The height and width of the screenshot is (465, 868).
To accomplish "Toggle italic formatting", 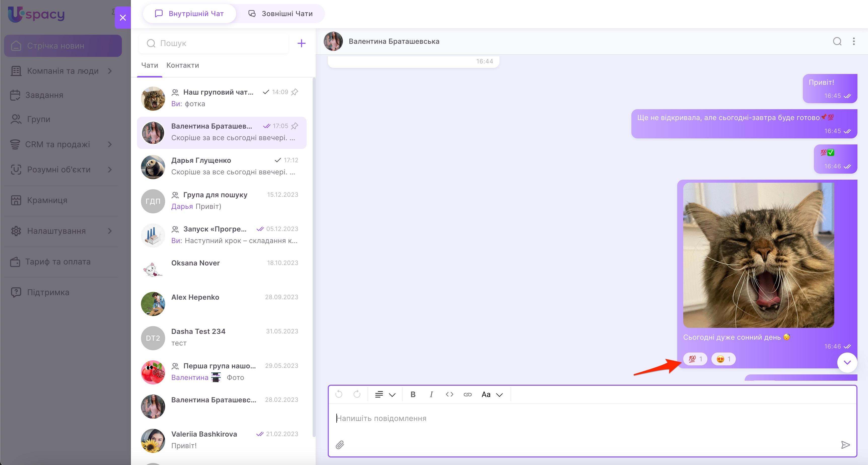I will (x=431, y=394).
